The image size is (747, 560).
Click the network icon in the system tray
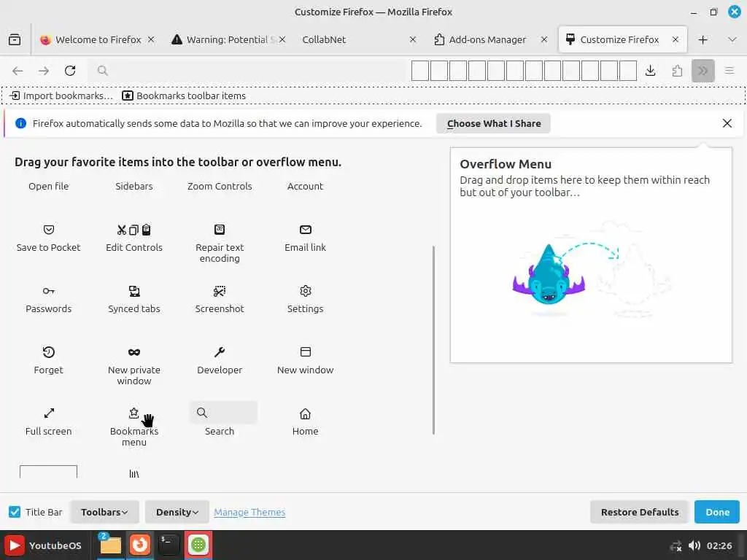pyautogui.click(x=676, y=545)
